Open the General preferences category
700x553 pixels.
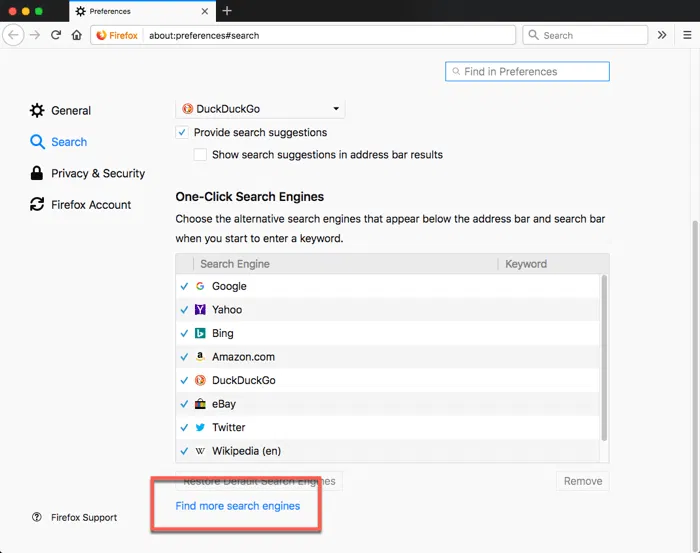pos(60,110)
